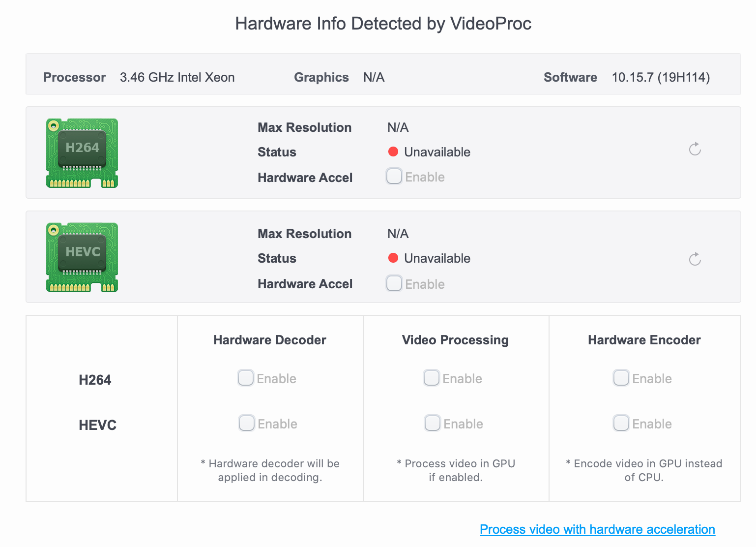Refresh HEVC hardware detection

[x=695, y=259]
